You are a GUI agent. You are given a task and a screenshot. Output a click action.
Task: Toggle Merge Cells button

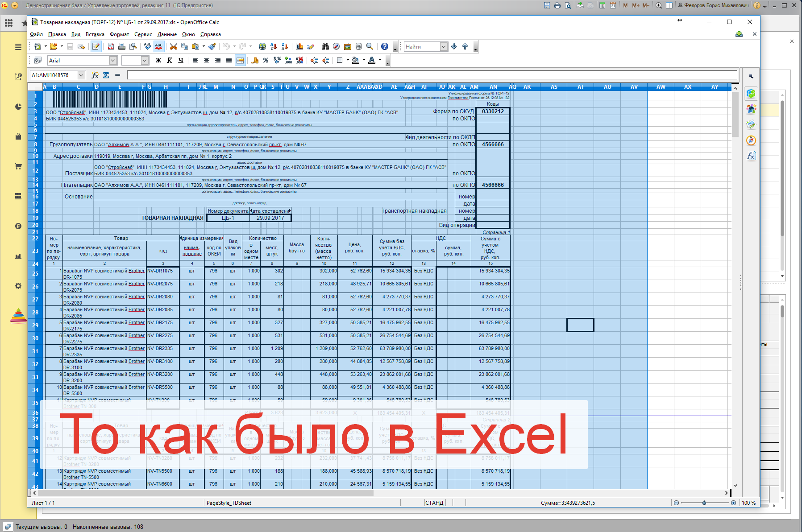240,60
